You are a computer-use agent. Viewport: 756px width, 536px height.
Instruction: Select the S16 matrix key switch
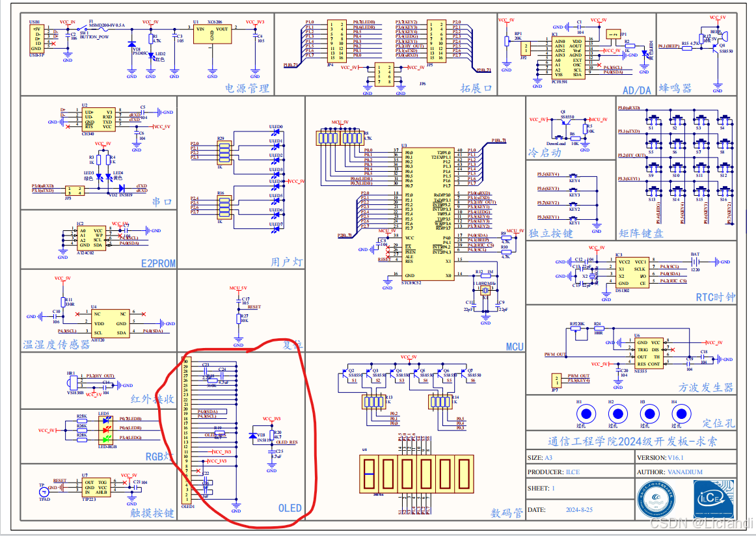(724, 192)
